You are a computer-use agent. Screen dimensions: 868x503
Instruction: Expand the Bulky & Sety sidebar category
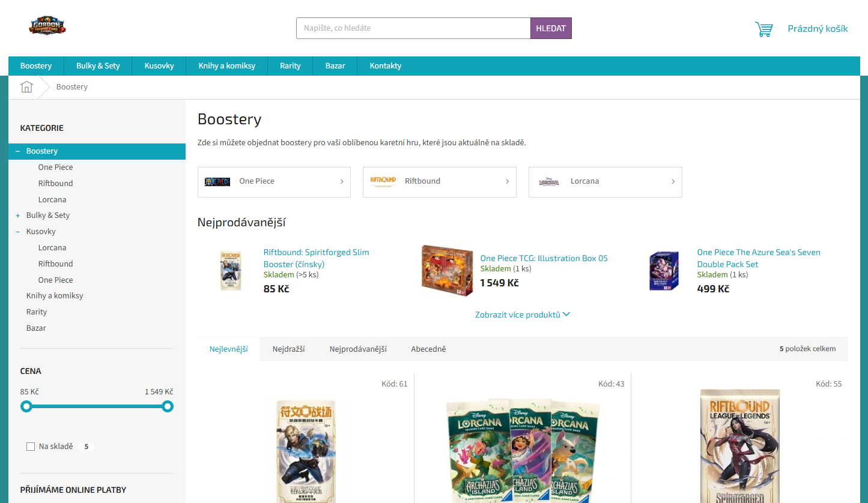point(18,215)
